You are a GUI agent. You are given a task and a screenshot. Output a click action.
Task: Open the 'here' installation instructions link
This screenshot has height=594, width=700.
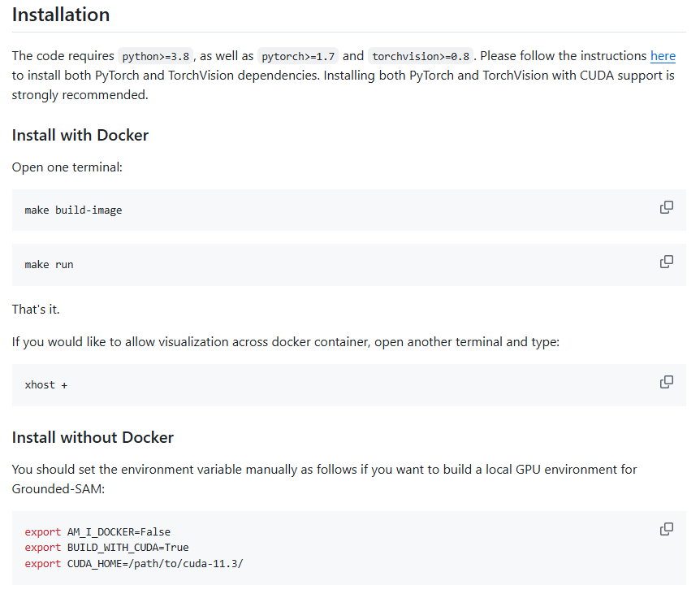coord(663,56)
